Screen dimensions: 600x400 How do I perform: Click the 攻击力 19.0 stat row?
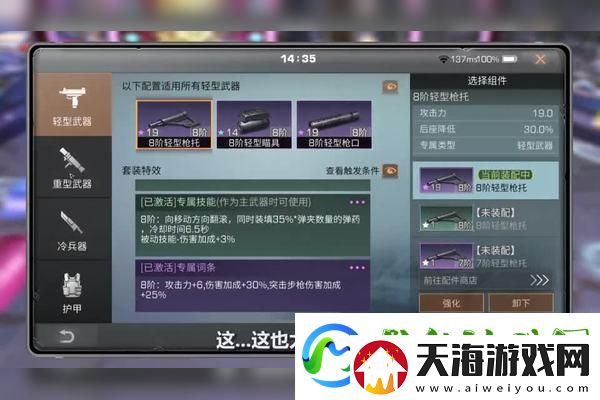485,113
